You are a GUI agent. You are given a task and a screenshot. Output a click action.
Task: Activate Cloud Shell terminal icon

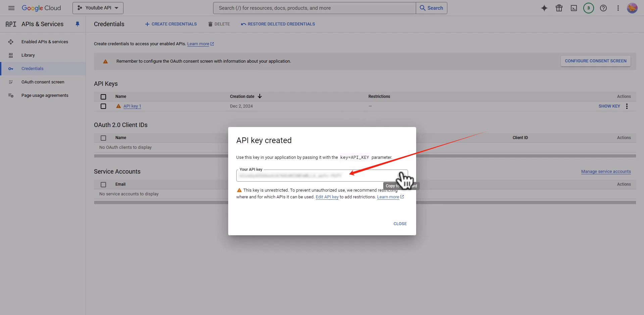point(574,8)
